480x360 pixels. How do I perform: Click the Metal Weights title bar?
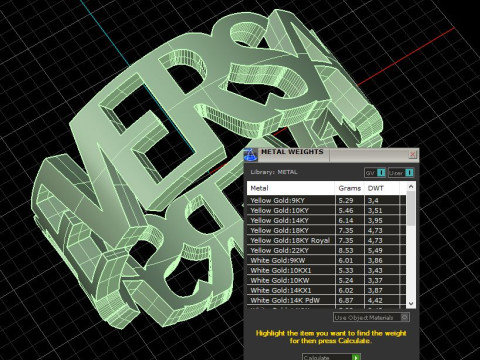point(332,155)
